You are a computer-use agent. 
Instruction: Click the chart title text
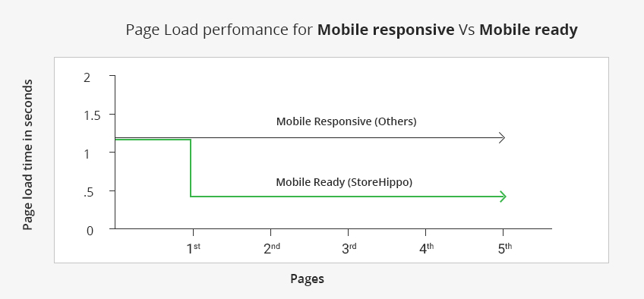tap(352, 30)
